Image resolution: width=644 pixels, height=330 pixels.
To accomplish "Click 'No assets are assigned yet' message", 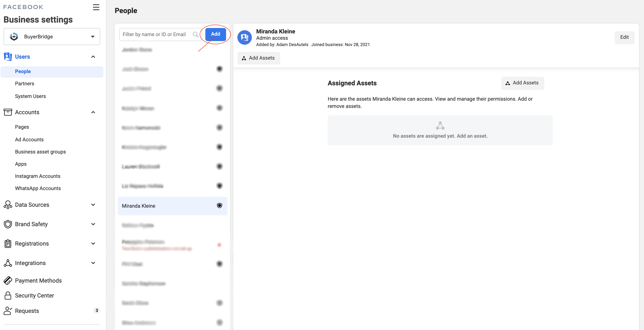I will pyautogui.click(x=440, y=136).
